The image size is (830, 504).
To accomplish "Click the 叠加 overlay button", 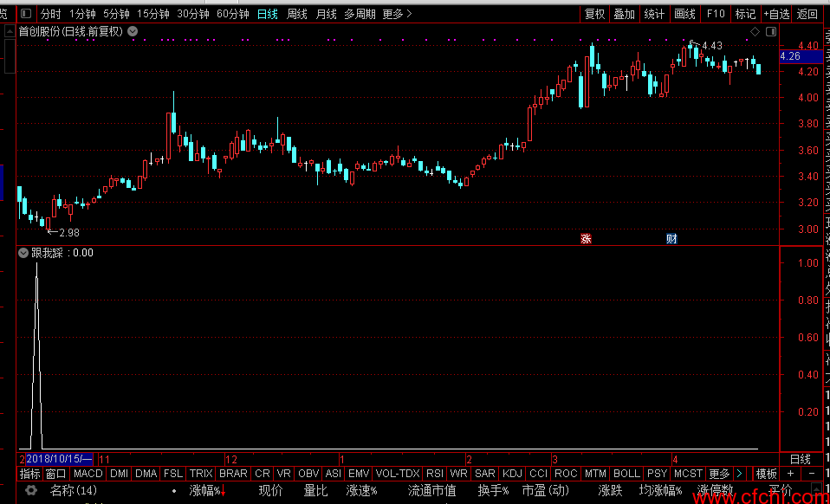I will pyautogui.click(x=624, y=14).
